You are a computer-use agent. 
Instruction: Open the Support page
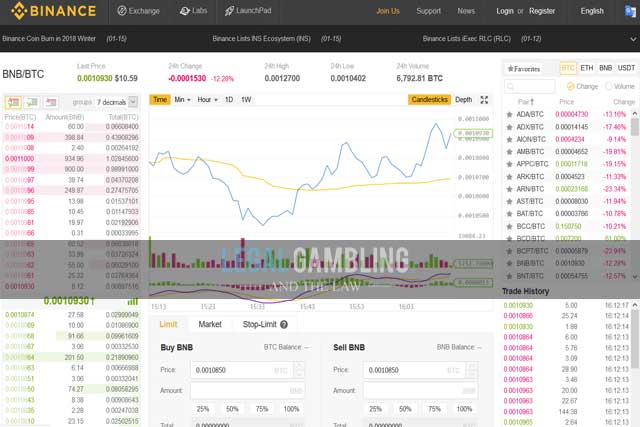[429, 11]
